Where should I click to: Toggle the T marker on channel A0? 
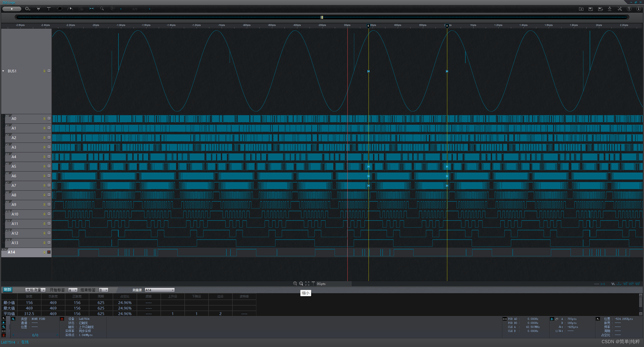49,118
